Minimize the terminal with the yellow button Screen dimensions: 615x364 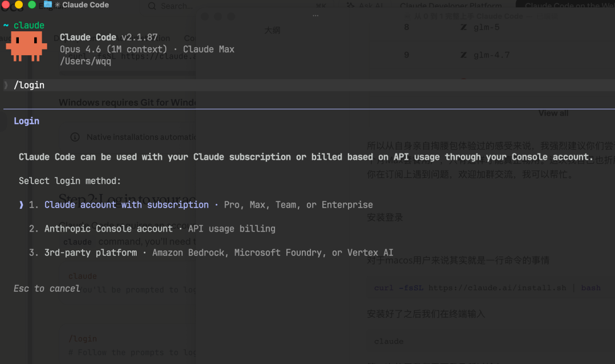(19, 5)
